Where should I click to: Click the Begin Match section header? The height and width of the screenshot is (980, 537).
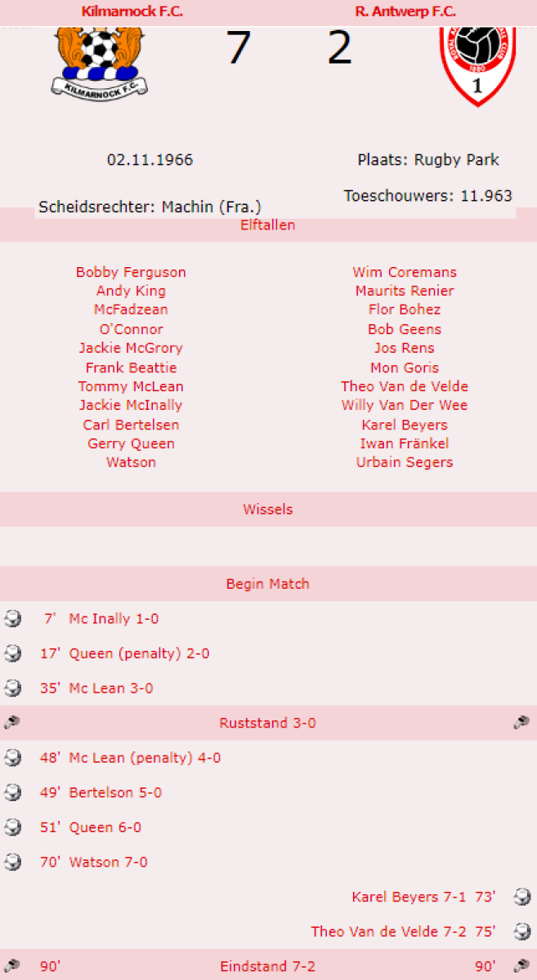pos(268,584)
